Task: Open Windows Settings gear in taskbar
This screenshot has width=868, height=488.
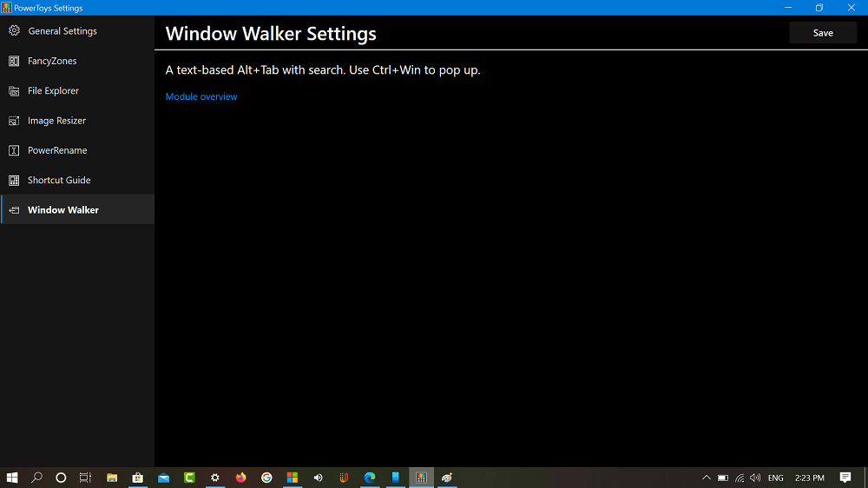Action: [214, 478]
